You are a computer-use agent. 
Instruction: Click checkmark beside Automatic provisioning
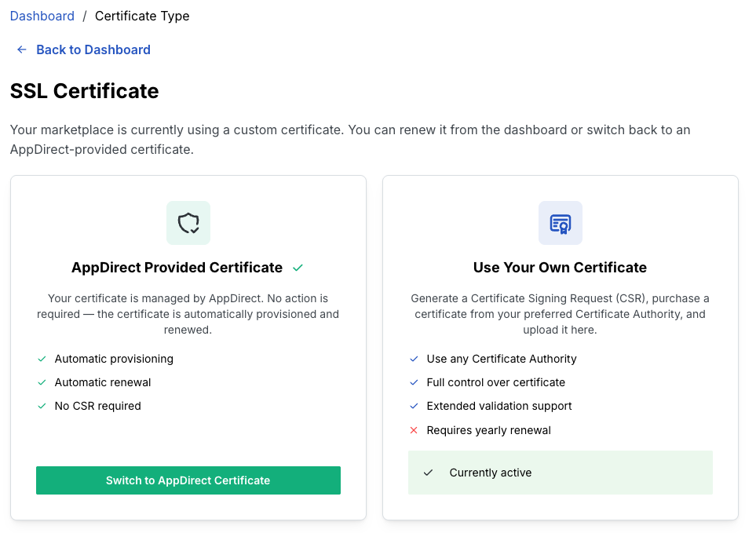[x=42, y=359]
